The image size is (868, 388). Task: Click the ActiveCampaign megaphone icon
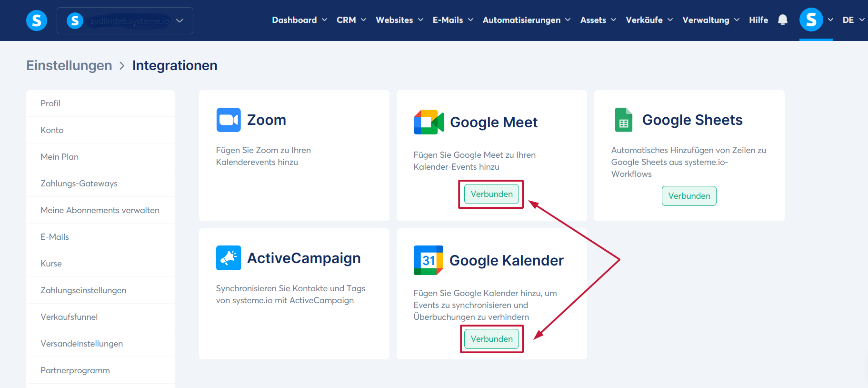point(229,258)
